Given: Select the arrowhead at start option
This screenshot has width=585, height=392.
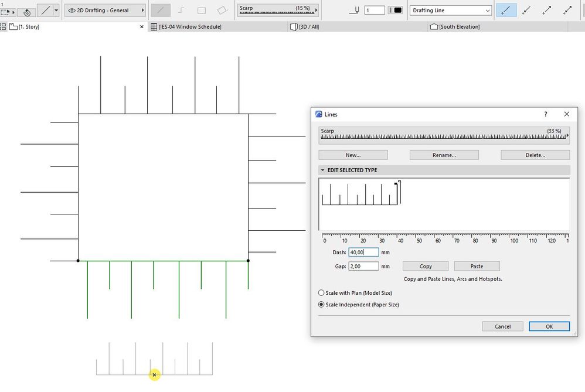Looking at the screenshot, I should pos(526,11).
